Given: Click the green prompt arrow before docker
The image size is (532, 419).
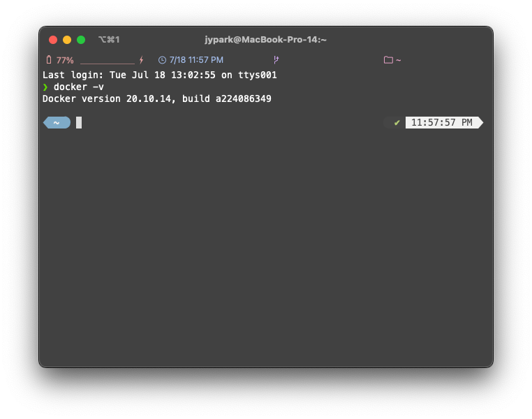Looking at the screenshot, I should (45, 87).
